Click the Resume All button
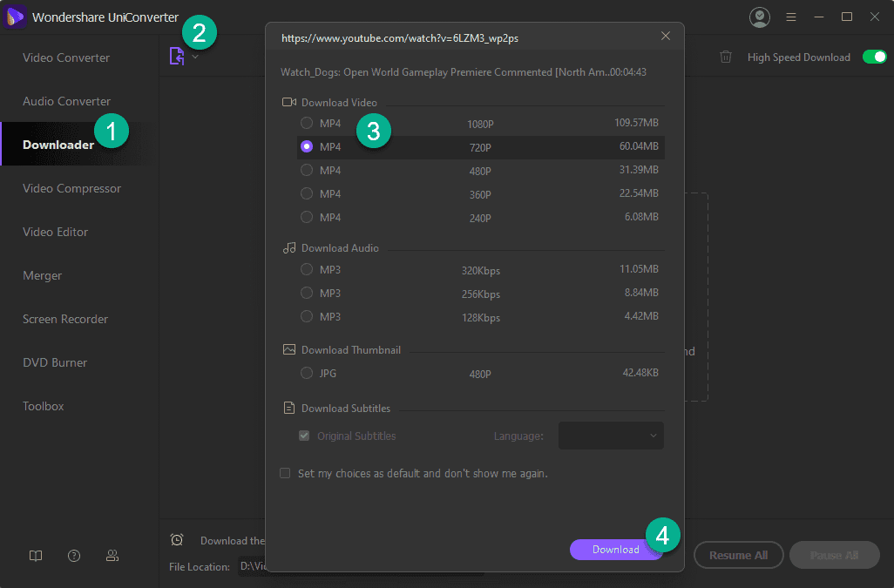The width and height of the screenshot is (894, 588). [x=738, y=555]
